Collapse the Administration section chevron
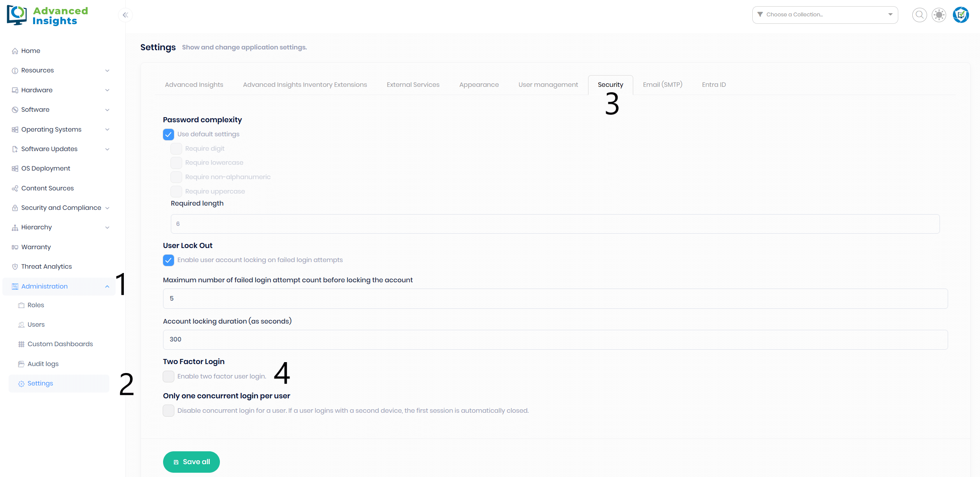Screen dimensions: 980x477 pos(107,287)
